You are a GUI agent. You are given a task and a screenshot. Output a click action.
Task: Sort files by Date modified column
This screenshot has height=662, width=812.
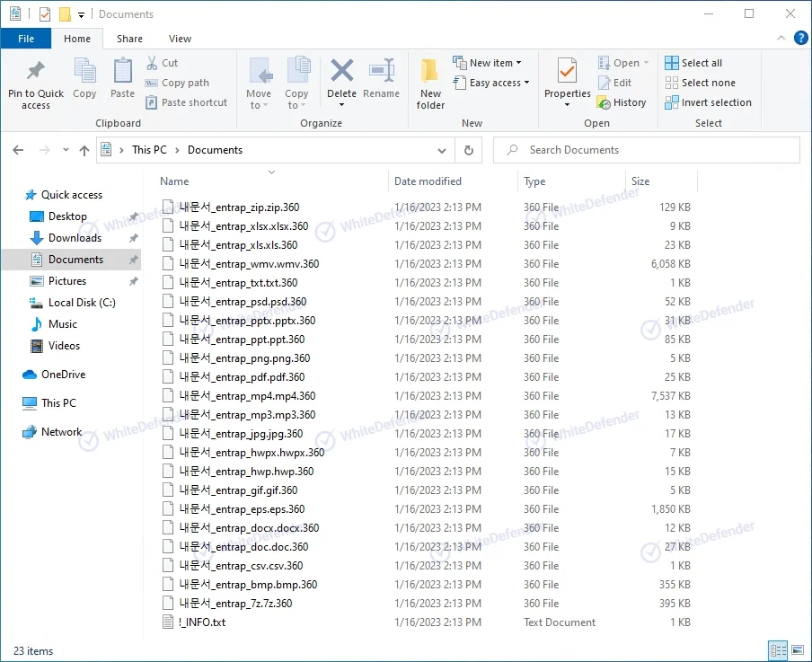(x=428, y=181)
